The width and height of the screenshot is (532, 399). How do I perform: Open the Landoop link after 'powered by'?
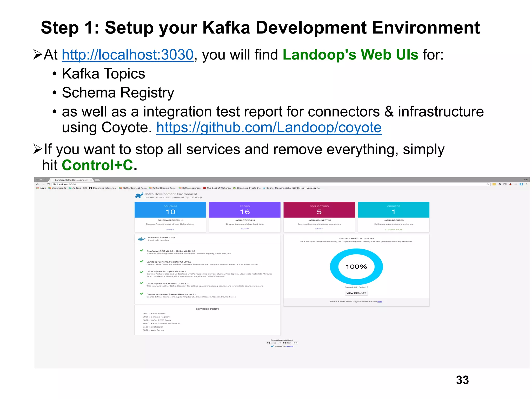click(x=289, y=346)
